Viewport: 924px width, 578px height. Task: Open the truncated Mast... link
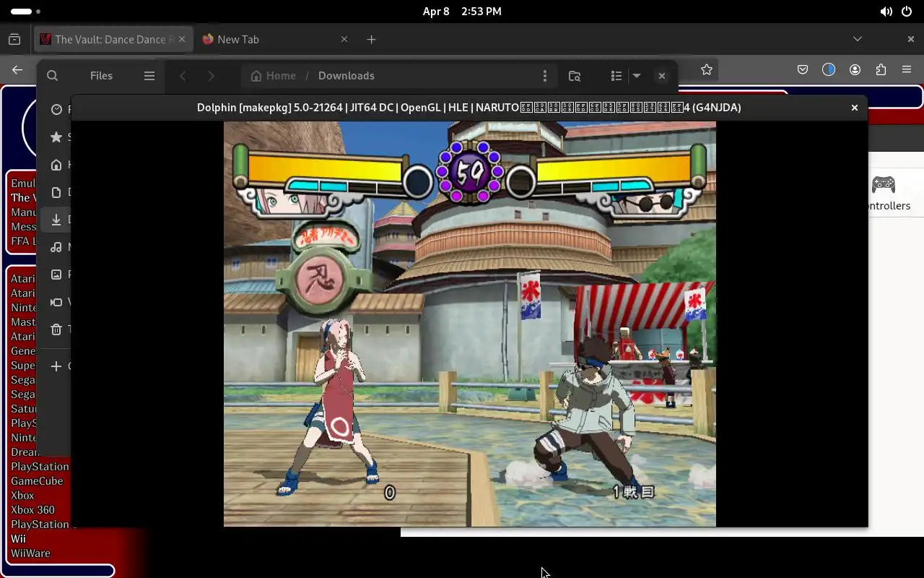click(23, 322)
